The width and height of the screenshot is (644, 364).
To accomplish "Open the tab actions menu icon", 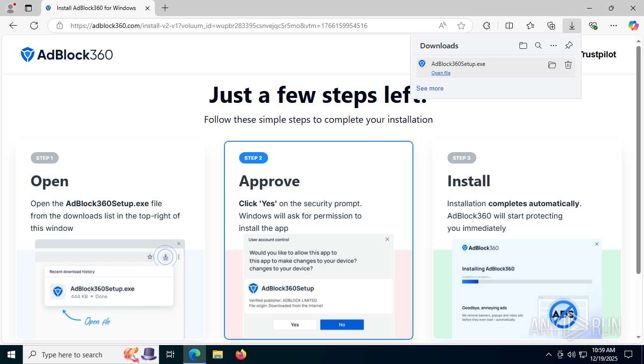I will coord(28,8).
